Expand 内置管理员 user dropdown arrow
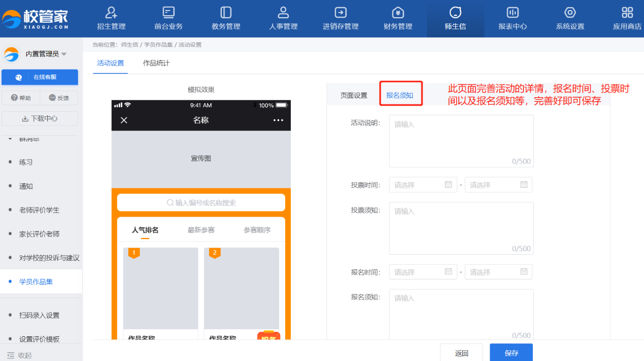This screenshot has width=644, height=361. [x=64, y=54]
